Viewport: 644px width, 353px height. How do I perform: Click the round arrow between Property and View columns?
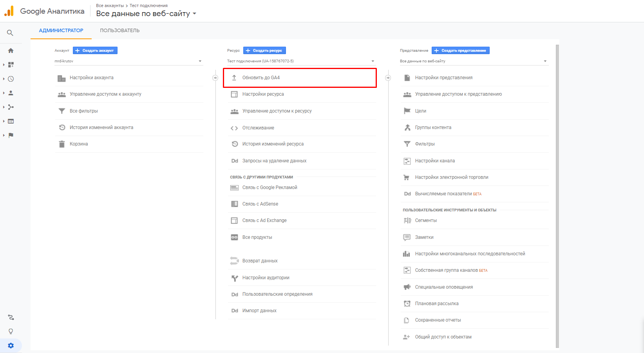(388, 78)
